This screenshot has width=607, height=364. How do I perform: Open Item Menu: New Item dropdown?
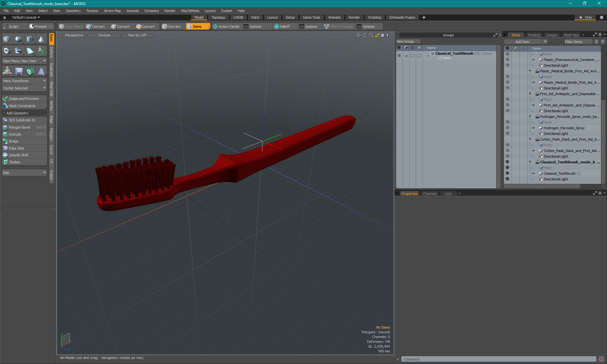pyautogui.click(x=24, y=61)
